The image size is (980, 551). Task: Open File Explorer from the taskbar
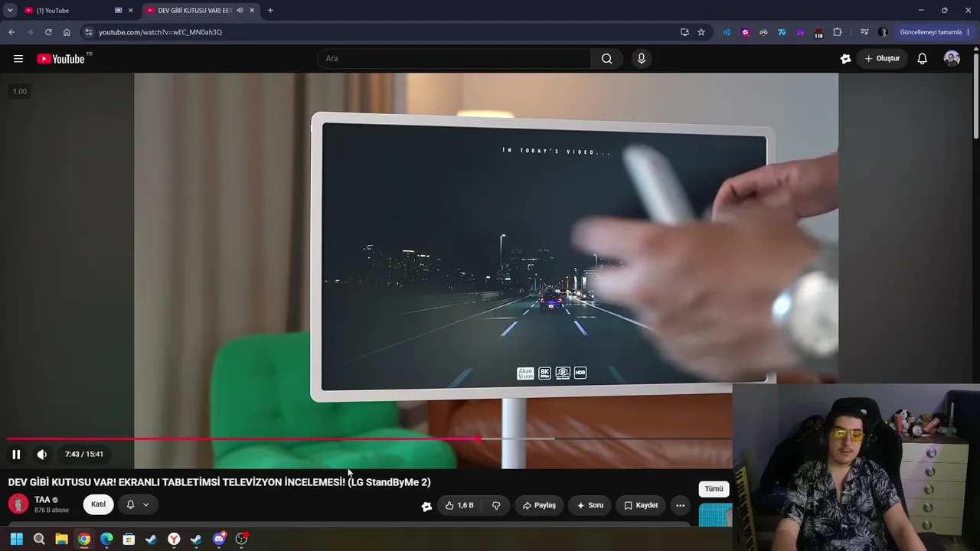pos(61,539)
